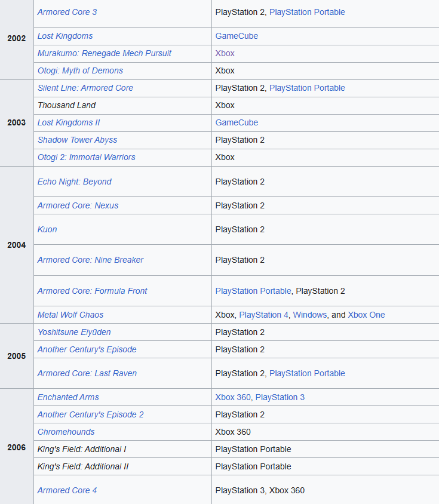
Task: Open Lost Kingdoms II link
Action: [x=69, y=123]
